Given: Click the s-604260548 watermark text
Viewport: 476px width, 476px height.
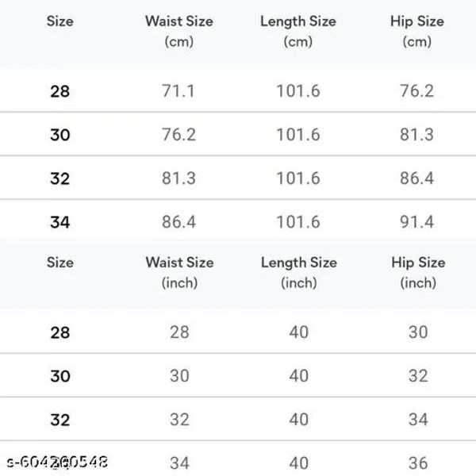Looking at the screenshot, I should [x=57, y=462].
